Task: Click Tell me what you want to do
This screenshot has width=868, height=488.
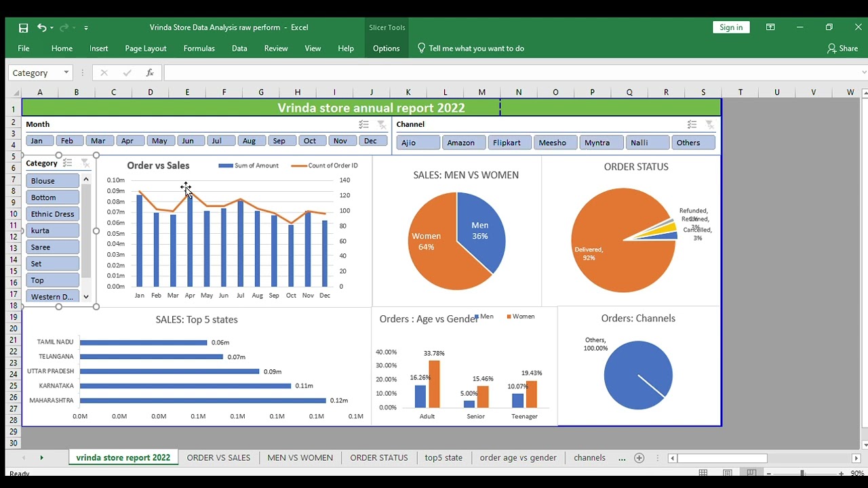Action: coord(471,48)
